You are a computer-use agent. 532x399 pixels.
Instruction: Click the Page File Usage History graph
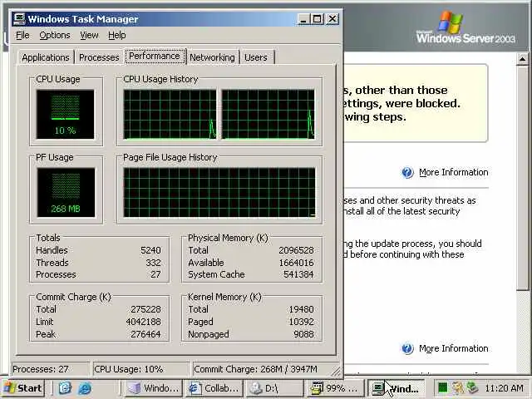click(x=219, y=192)
